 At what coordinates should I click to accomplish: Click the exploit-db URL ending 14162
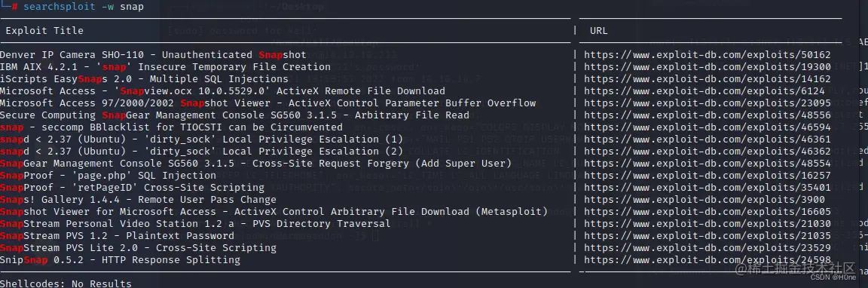[708, 79]
